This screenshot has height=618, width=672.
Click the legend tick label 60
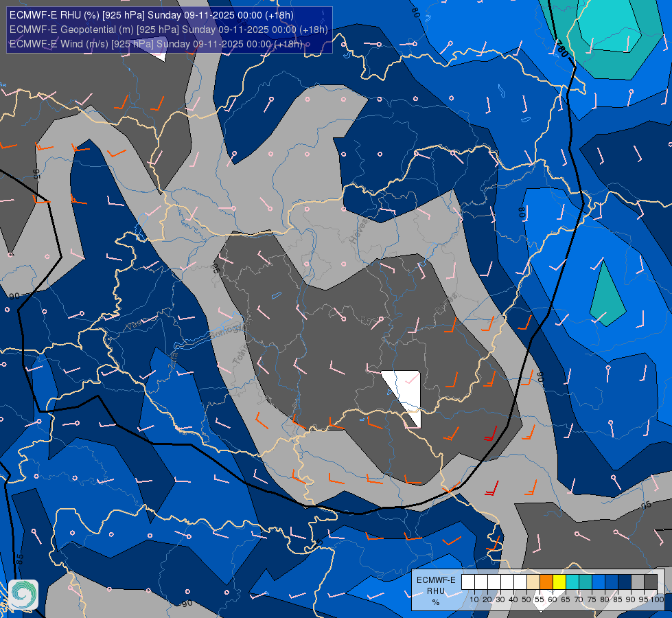coord(553,599)
